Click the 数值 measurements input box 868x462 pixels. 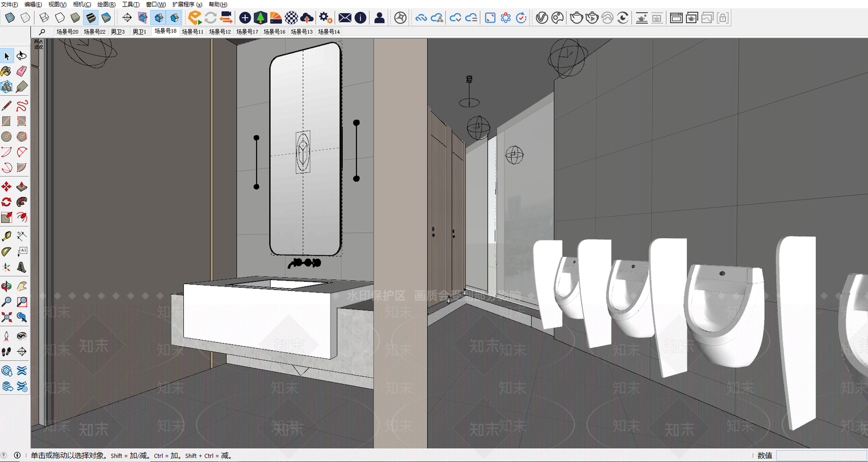821,455
